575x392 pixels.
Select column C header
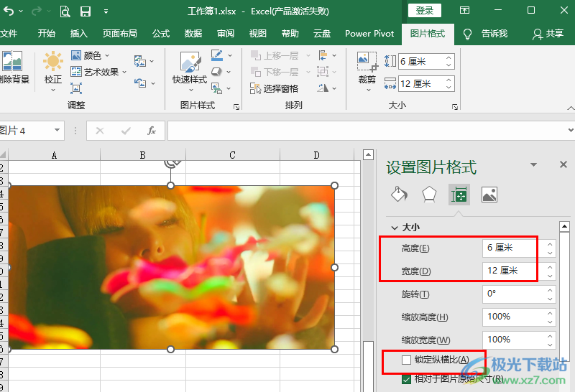(232, 154)
